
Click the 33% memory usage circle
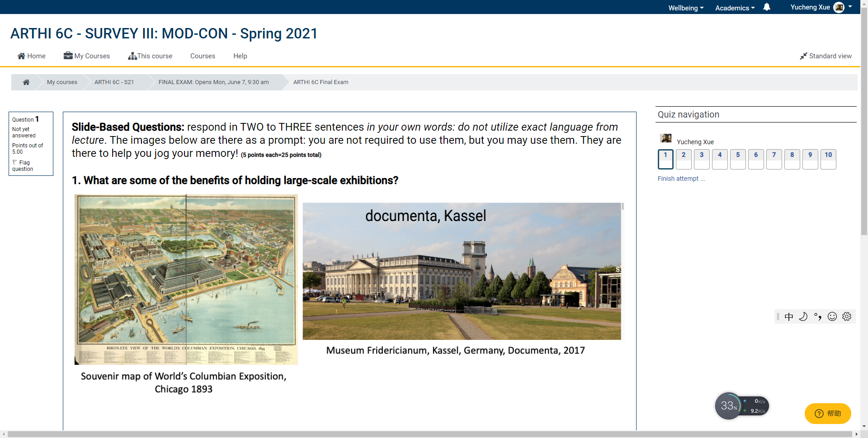pos(728,406)
